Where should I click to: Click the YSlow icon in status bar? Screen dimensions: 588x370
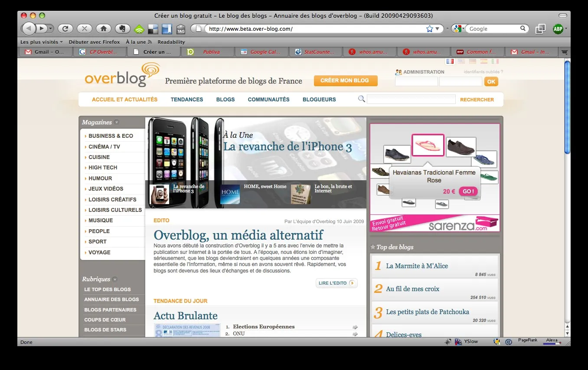pyautogui.click(x=458, y=342)
